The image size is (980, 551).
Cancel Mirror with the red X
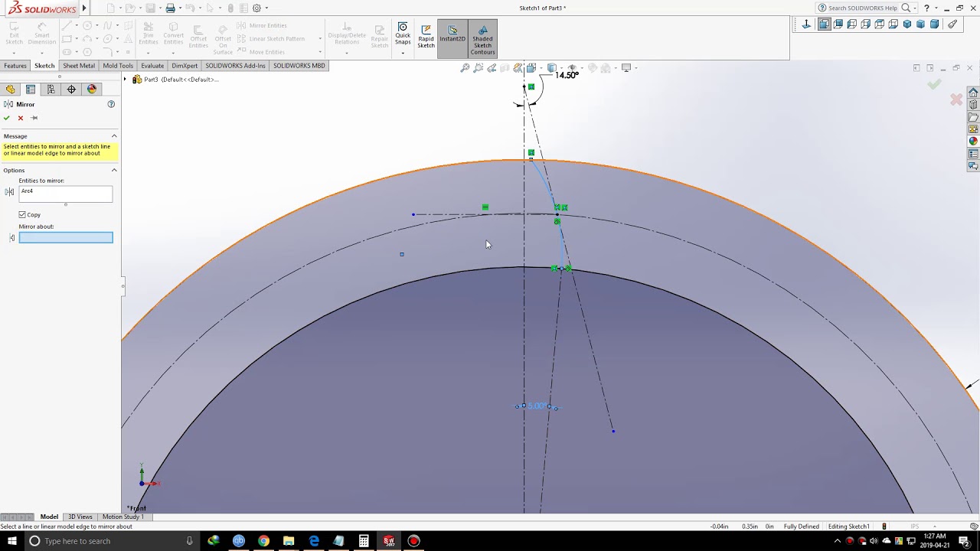[x=21, y=118]
